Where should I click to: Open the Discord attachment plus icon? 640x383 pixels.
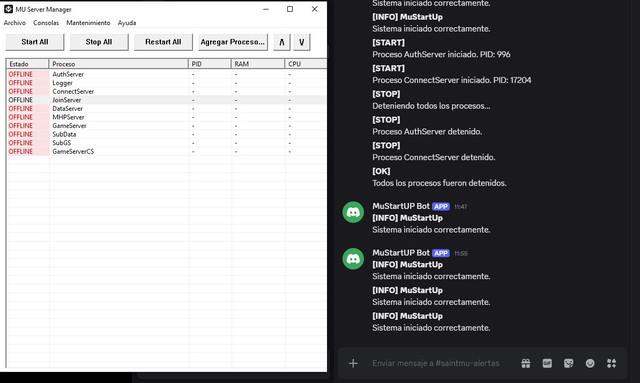[353, 363]
